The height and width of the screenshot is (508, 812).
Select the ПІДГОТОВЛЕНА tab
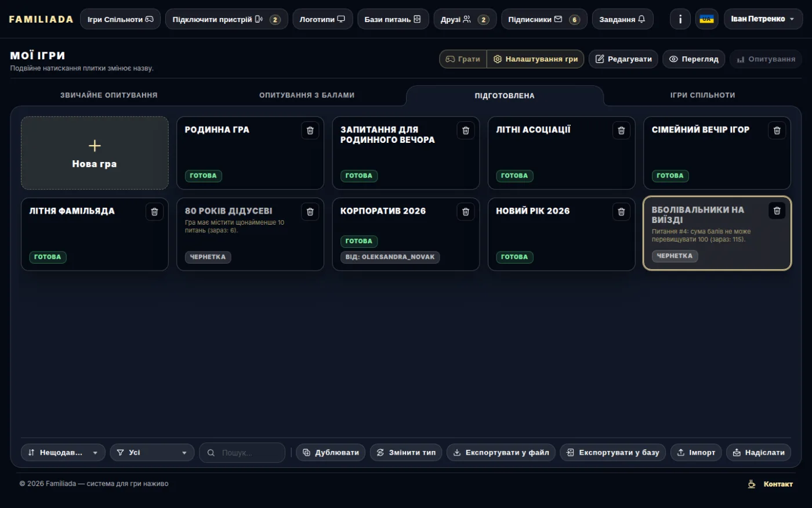point(505,96)
